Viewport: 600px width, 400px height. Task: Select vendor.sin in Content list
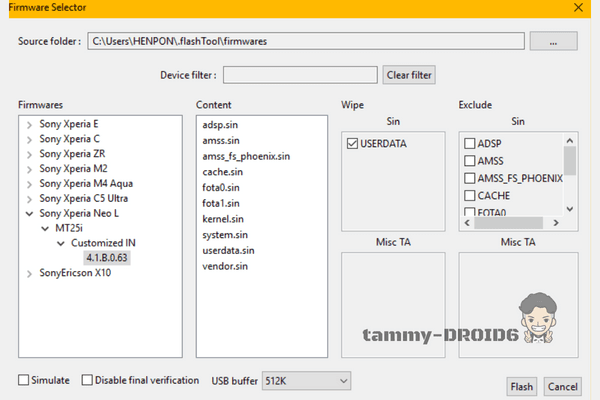[x=225, y=266]
